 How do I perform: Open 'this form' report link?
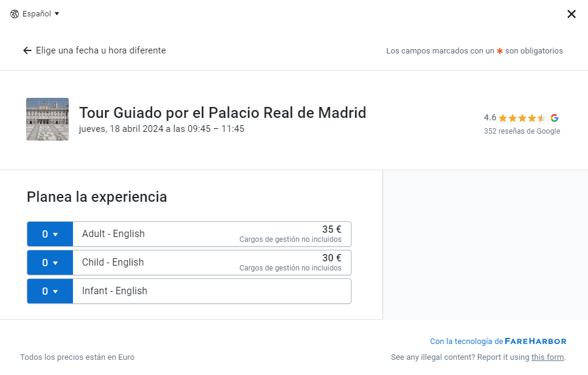tap(547, 357)
